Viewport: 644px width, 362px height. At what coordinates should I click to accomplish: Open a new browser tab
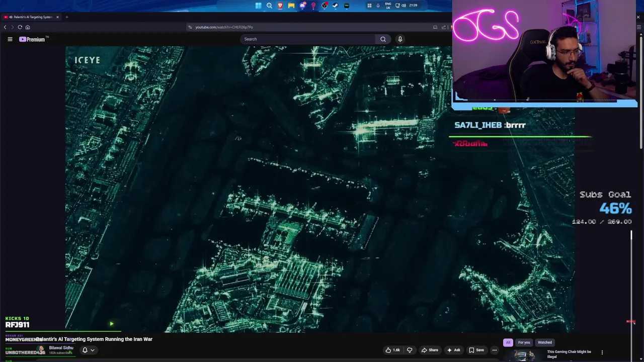coord(66,17)
